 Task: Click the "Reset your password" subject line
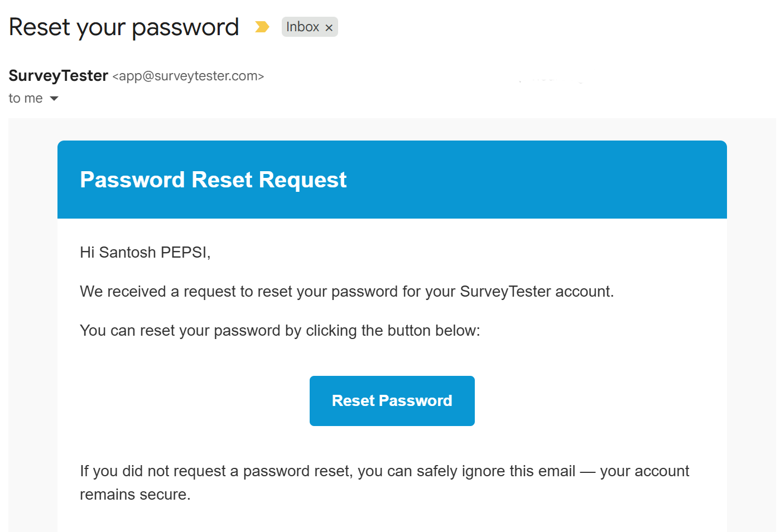(x=124, y=27)
